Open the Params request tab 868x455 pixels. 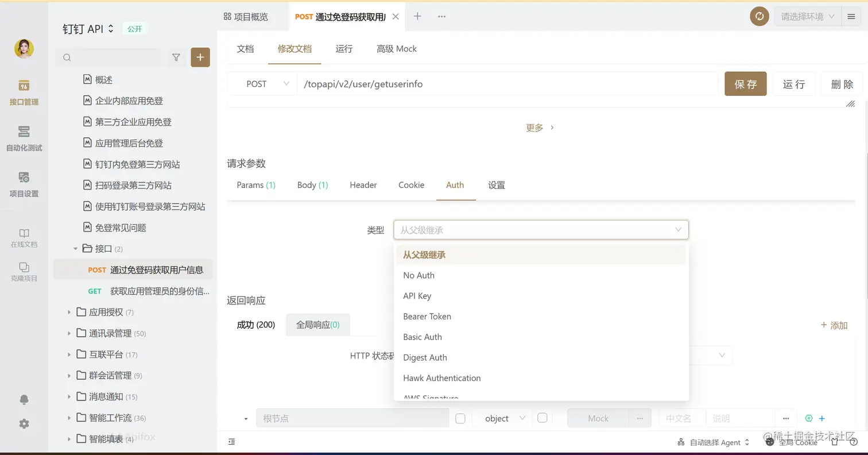(x=256, y=185)
